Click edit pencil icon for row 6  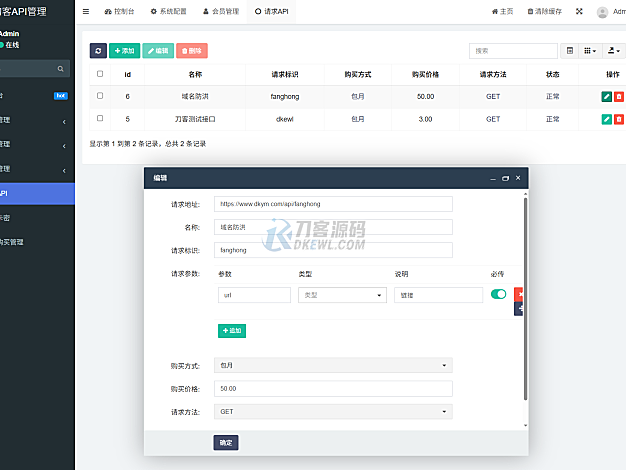point(606,96)
